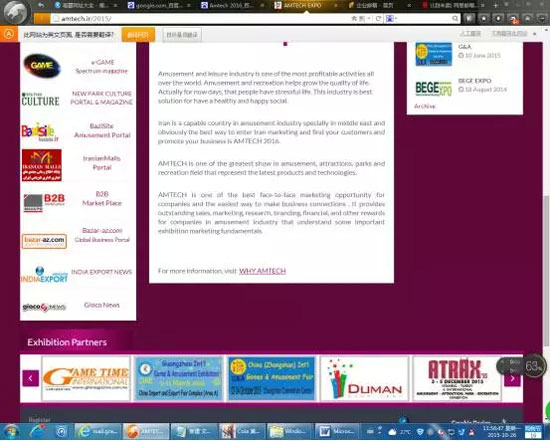
Task: Open Gioco News link
Action: [102, 305]
